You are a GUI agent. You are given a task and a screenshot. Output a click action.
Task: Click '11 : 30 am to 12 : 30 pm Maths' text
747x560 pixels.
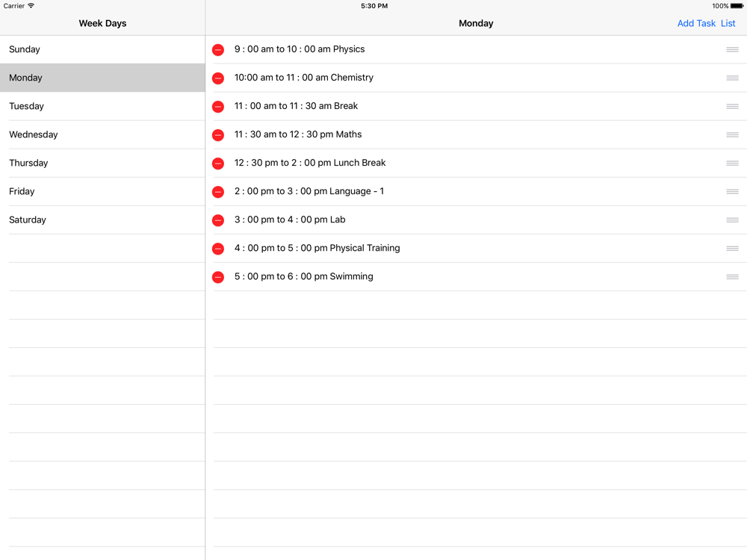[x=298, y=134]
